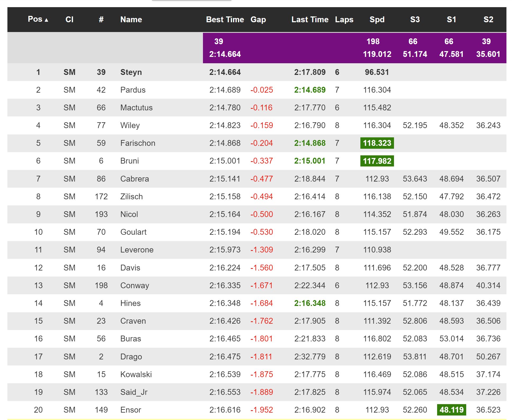The height and width of the screenshot is (420, 512).
Task: Sort by the S2 column header
Action: [x=488, y=19]
